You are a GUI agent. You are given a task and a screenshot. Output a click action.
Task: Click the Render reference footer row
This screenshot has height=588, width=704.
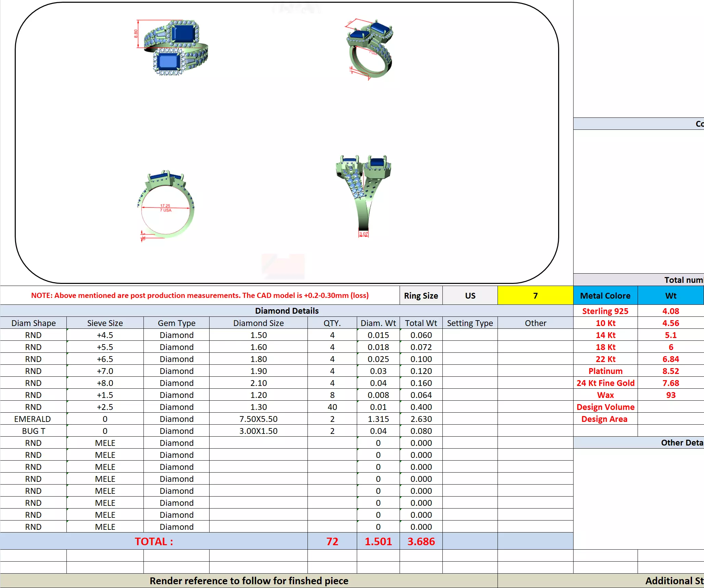point(249,580)
